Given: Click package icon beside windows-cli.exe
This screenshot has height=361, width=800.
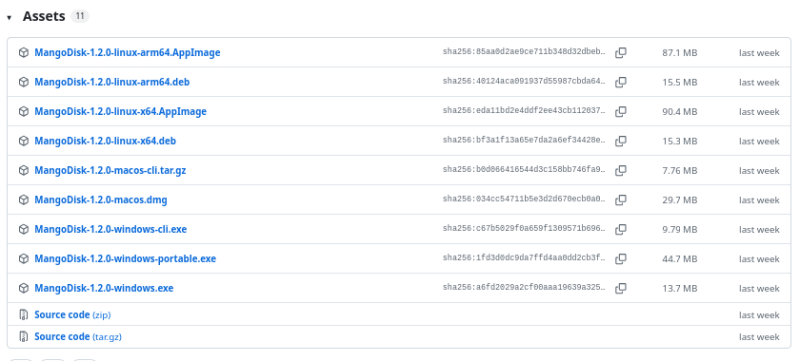Looking at the screenshot, I should point(23,229).
